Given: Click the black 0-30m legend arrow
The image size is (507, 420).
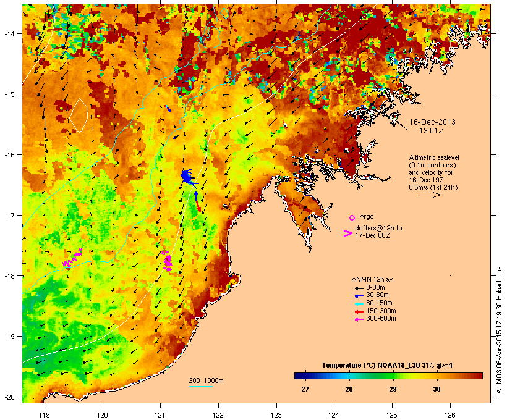Looking at the screenshot, I should coord(359,288).
